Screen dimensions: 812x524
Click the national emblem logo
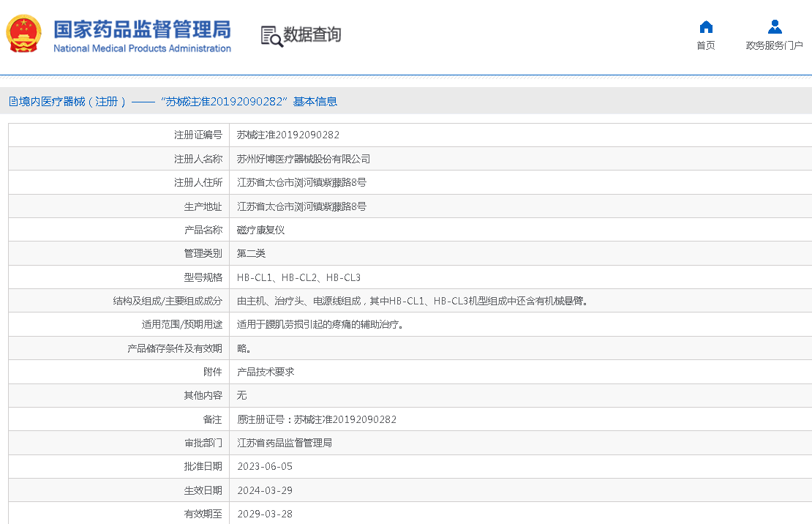pos(24,34)
